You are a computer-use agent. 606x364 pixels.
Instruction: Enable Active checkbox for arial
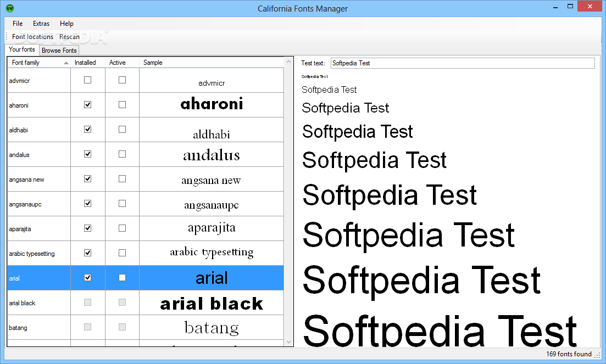tap(122, 278)
